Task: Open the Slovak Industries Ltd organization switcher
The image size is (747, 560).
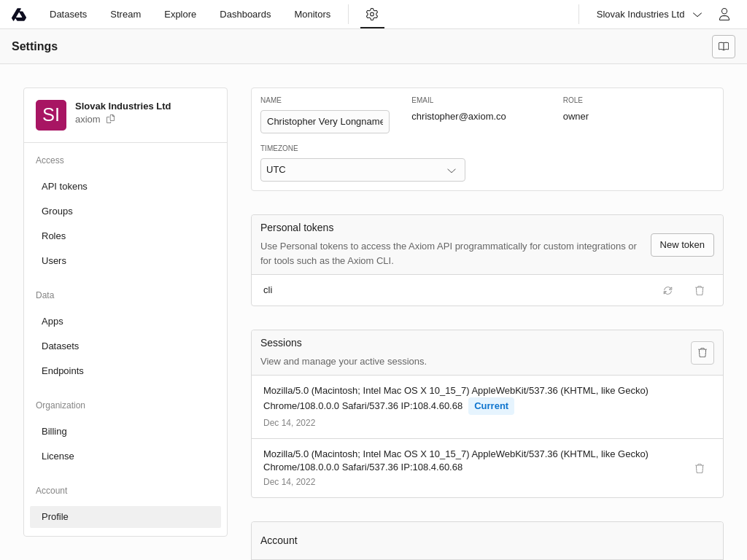Action: point(649,14)
